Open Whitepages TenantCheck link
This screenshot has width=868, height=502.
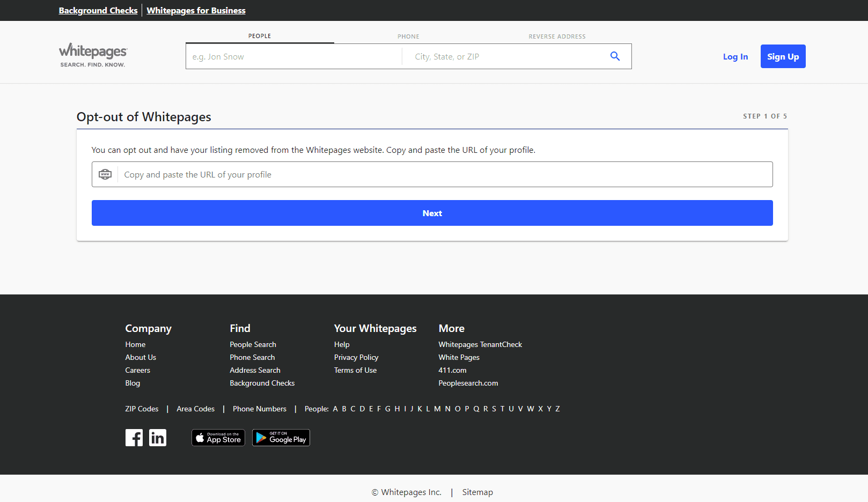(480, 344)
